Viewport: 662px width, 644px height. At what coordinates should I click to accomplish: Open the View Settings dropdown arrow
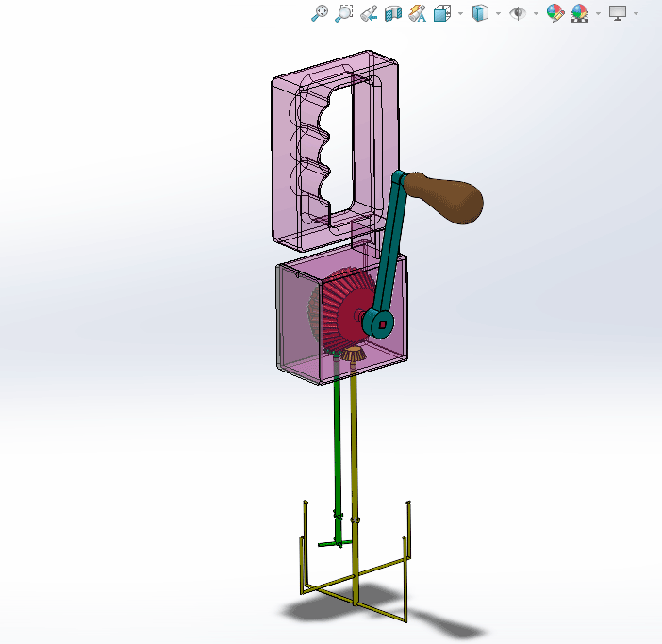pyautogui.click(x=636, y=13)
